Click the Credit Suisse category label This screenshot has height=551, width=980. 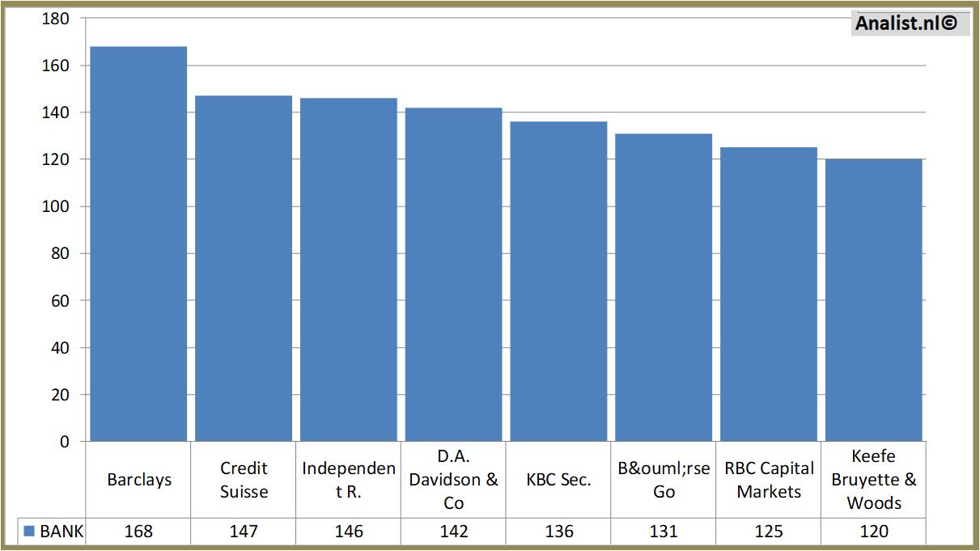[244, 480]
